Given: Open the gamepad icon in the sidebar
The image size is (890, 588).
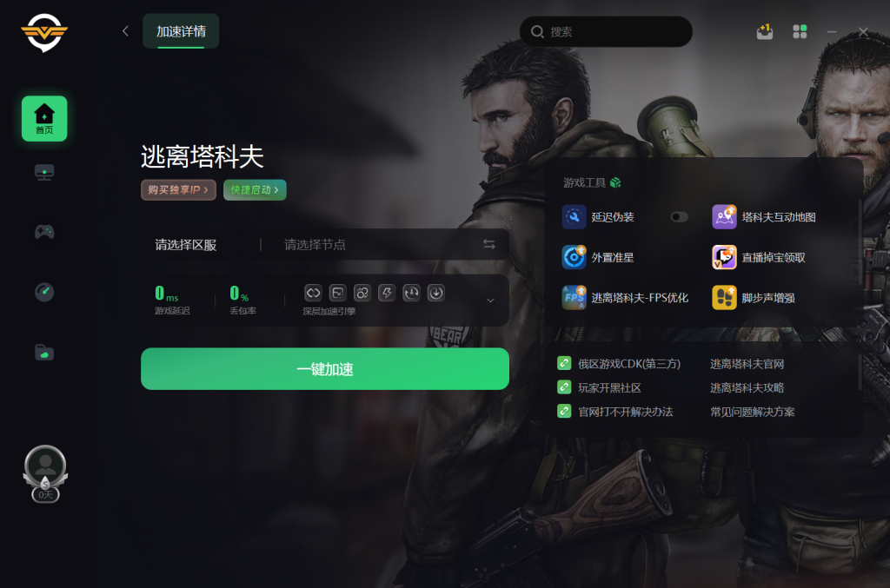Looking at the screenshot, I should coord(44,231).
